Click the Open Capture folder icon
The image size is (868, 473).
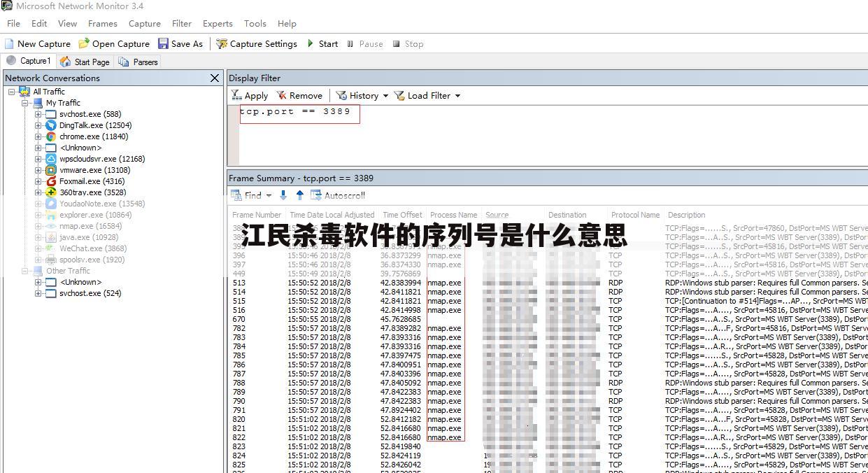[84, 43]
